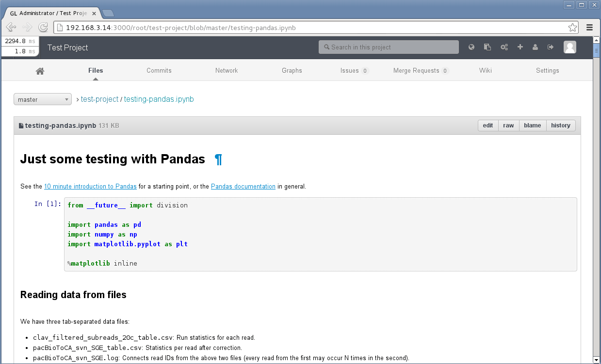Image resolution: width=601 pixels, height=364 pixels.
Task: Go to the Wiki tab
Action: point(485,70)
